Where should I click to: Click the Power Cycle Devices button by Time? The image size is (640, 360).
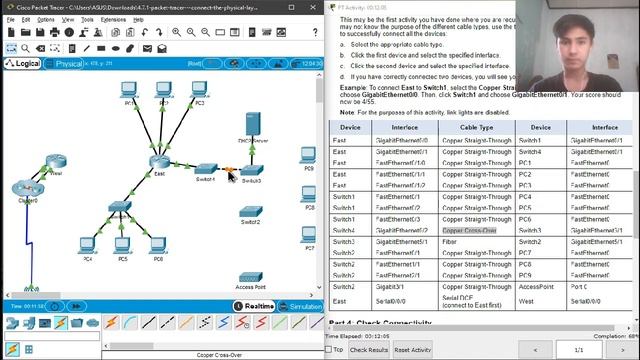point(55,306)
